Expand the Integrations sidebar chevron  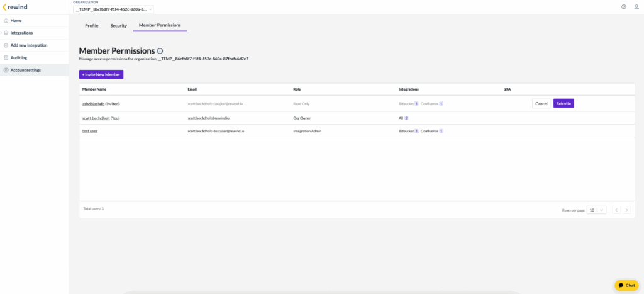tap(1, 33)
